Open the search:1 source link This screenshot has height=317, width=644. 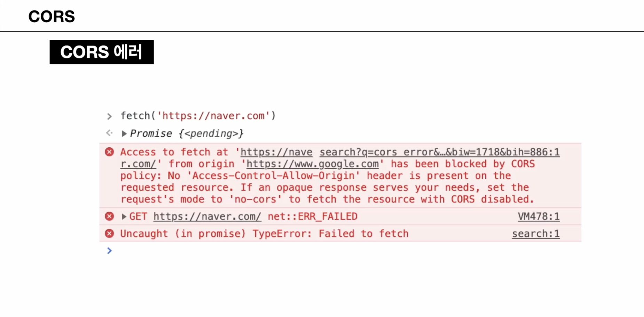[535, 234]
